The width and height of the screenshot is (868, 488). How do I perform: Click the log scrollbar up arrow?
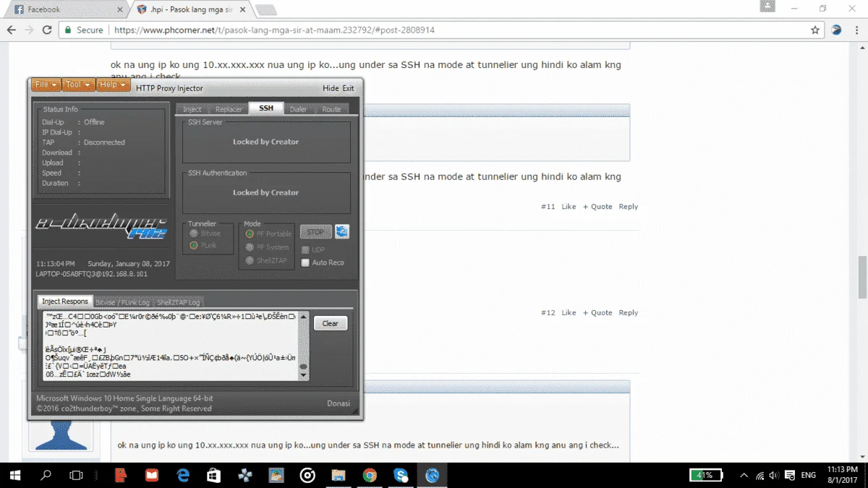[304, 317]
